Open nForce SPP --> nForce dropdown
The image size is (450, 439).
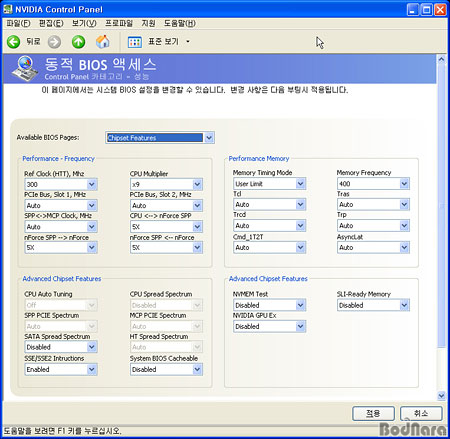click(92, 247)
